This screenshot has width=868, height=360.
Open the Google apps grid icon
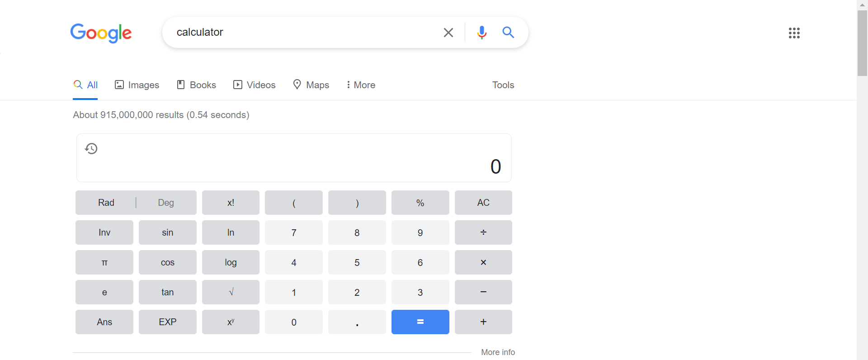tap(794, 33)
